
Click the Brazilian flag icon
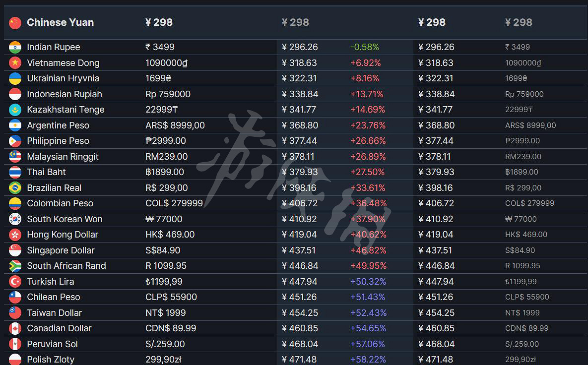point(15,188)
